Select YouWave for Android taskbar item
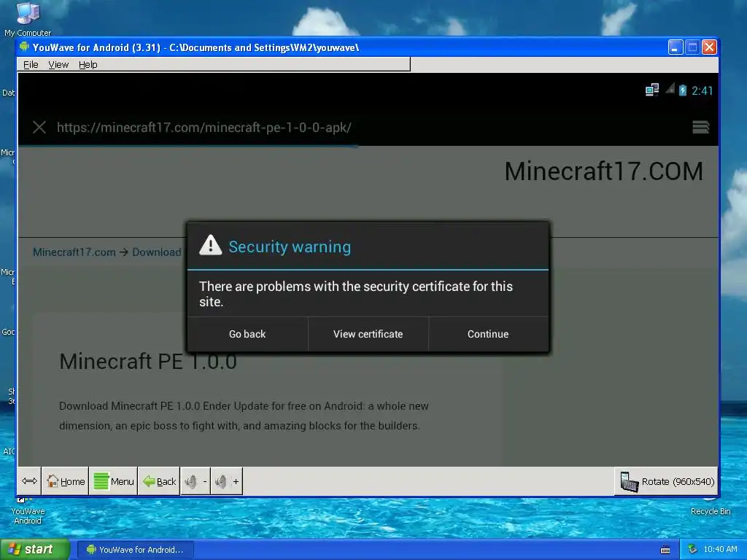 135,550
